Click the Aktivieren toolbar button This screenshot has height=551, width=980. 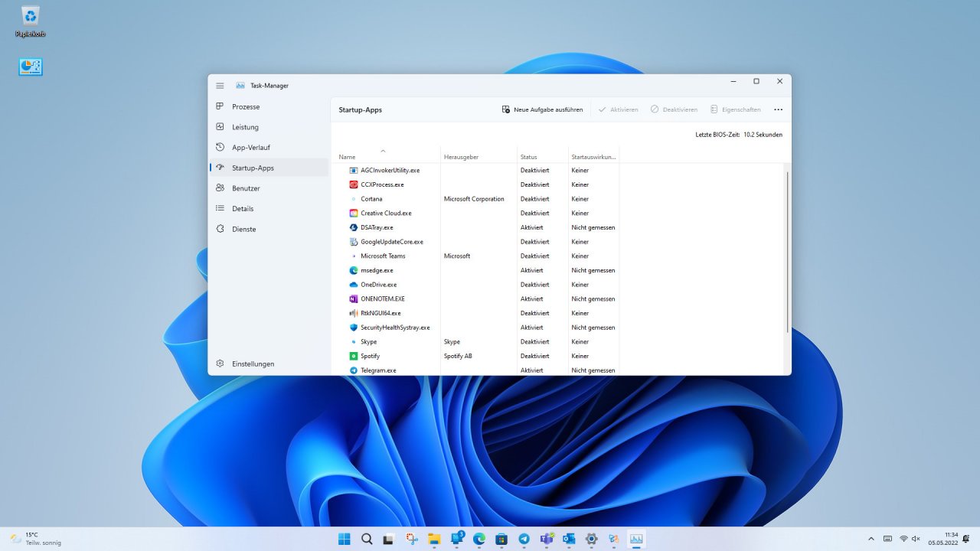point(618,109)
